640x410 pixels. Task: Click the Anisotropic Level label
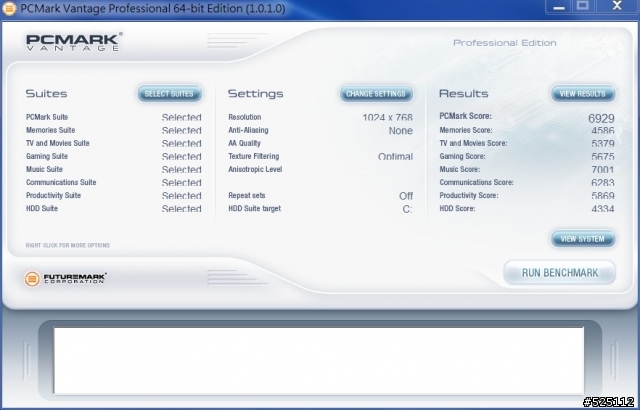[x=255, y=169]
